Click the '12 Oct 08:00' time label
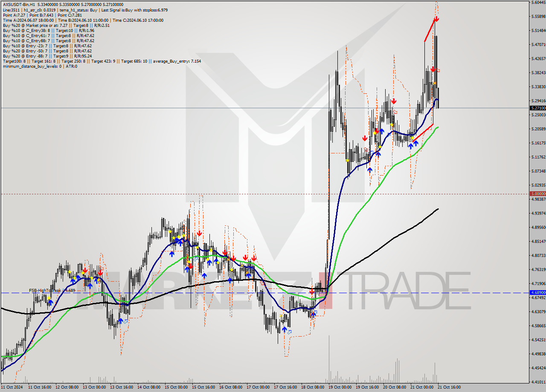 (x=67, y=387)
